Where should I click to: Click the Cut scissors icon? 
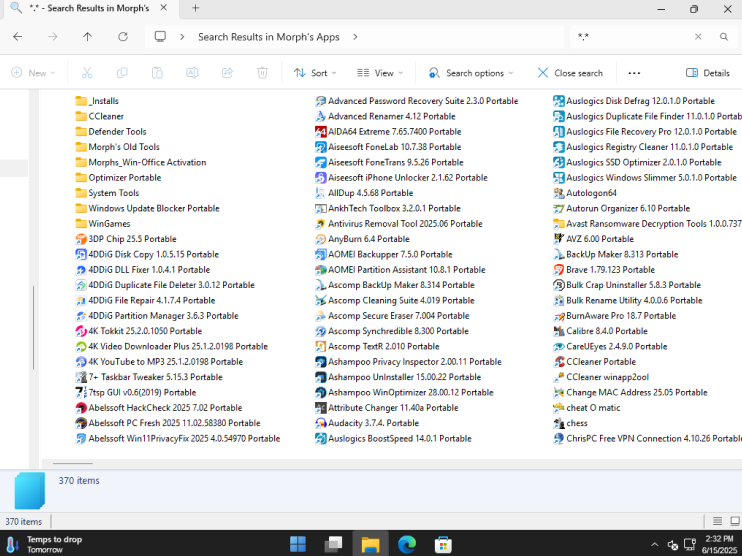pos(87,73)
